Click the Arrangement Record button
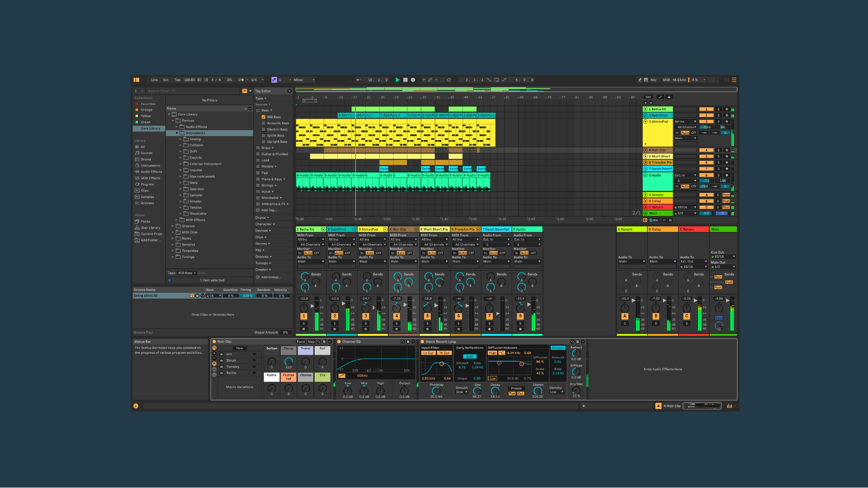 click(x=413, y=80)
